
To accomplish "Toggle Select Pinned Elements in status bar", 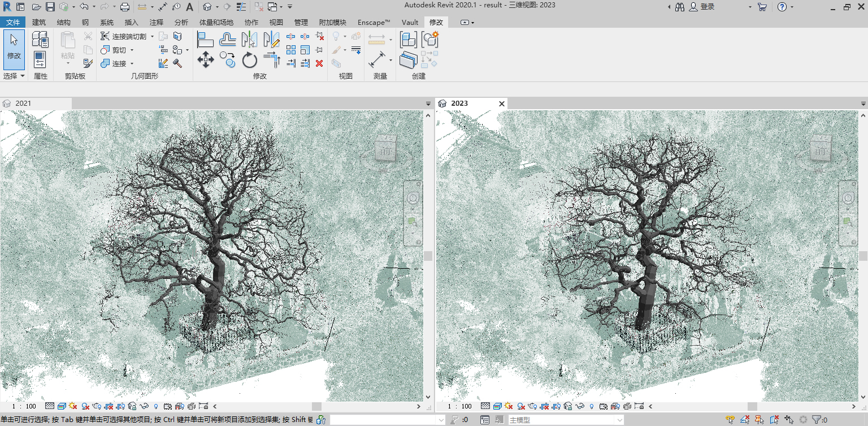I will [760, 420].
